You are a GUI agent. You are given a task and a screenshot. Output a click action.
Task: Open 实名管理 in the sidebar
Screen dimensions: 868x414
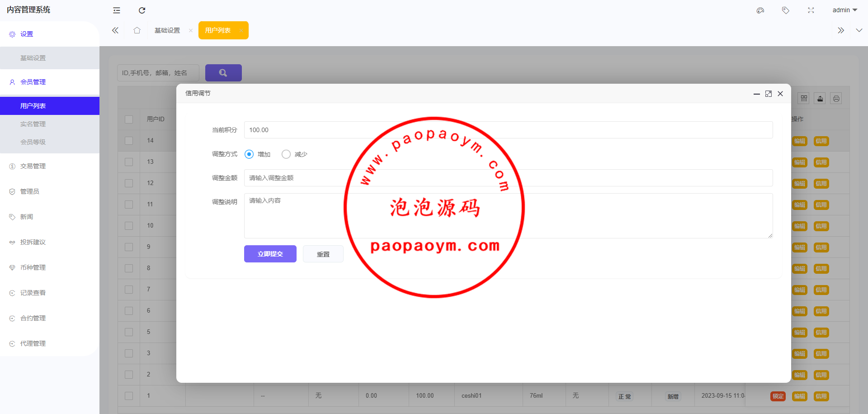[x=50, y=124]
